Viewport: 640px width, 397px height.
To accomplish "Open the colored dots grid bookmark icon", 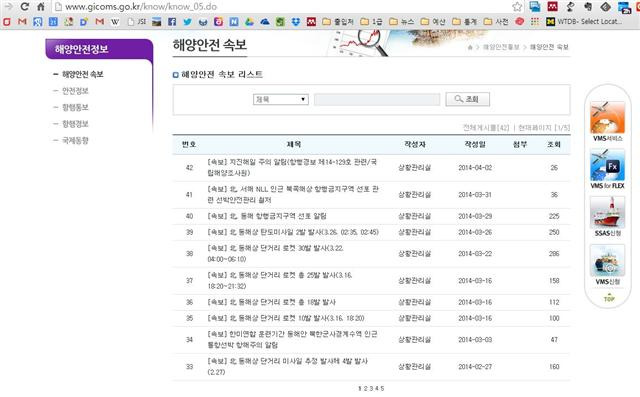I will pos(535,22).
